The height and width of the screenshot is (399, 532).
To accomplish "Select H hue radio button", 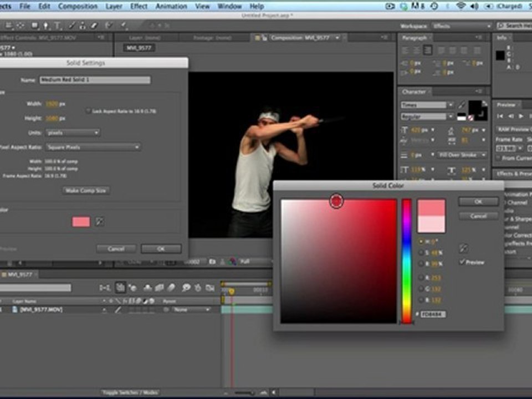I will pos(421,242).
